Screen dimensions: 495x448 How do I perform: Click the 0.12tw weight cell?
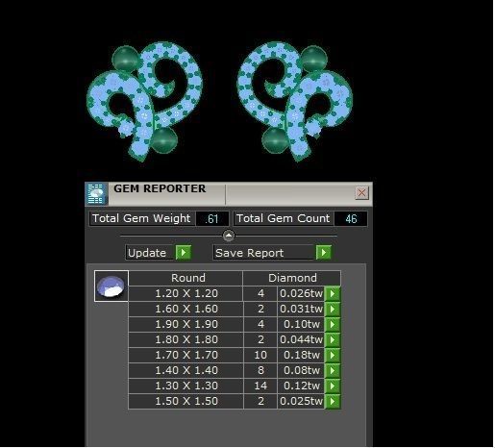tap(301, 386)
